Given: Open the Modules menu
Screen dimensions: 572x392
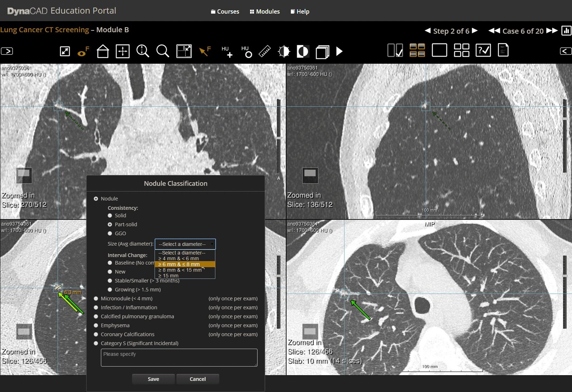Looking at the screenshot, I should 265,11.
